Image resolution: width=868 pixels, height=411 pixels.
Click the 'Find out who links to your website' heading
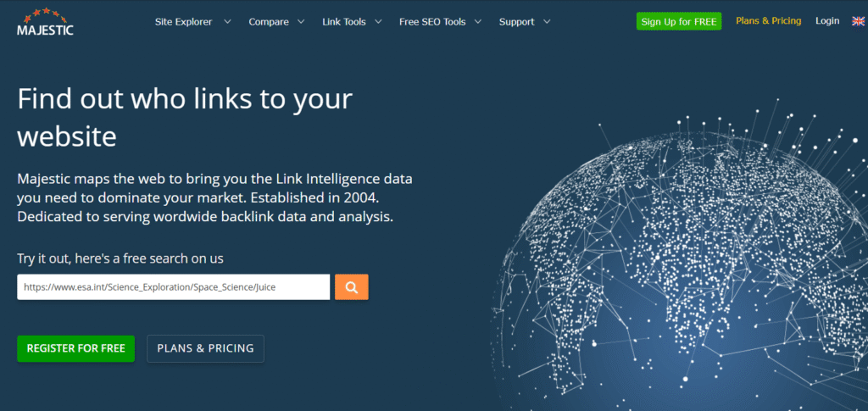[185, 117]
